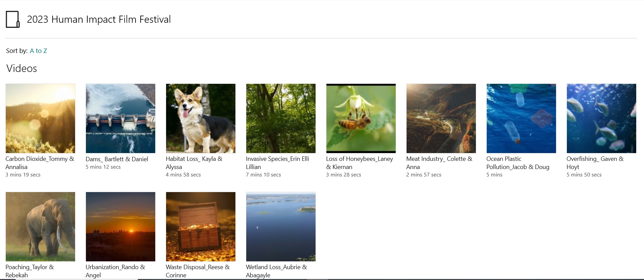Open the corgi Habitat Loss thumbnail
The height and width of the screenshot is (280, 644).
click(201, 118)
